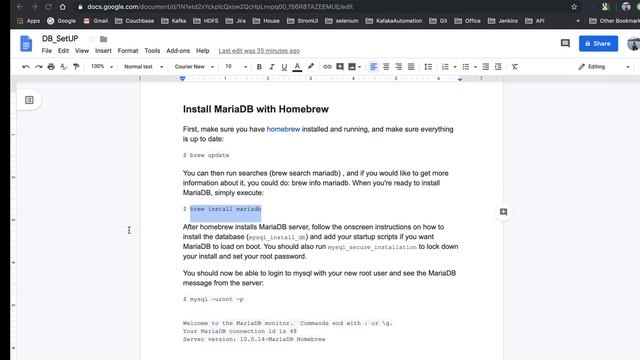Open Other Bookmarks folder
The height and width of the screenshot is (360, 640).
point(615,21)
